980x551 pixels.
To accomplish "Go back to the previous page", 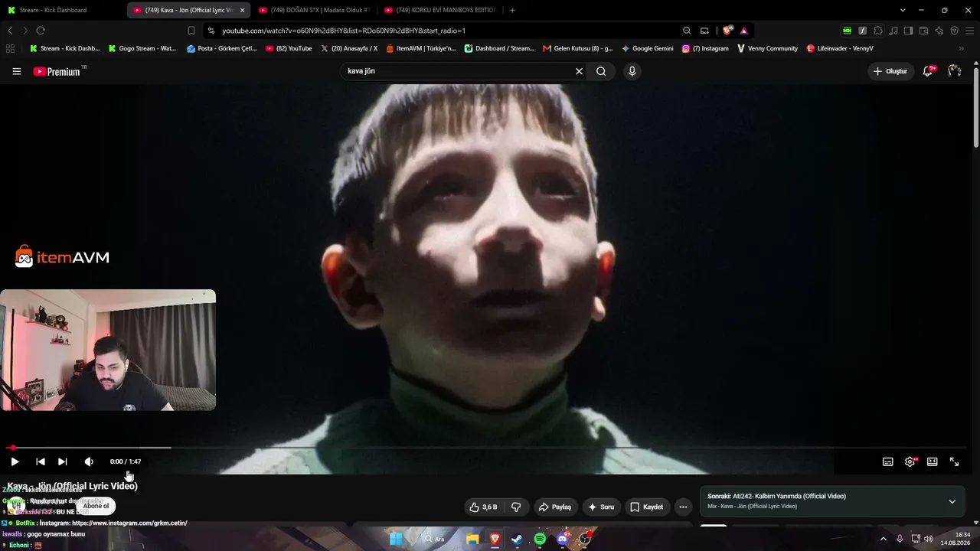I will [x=10, y=31].
